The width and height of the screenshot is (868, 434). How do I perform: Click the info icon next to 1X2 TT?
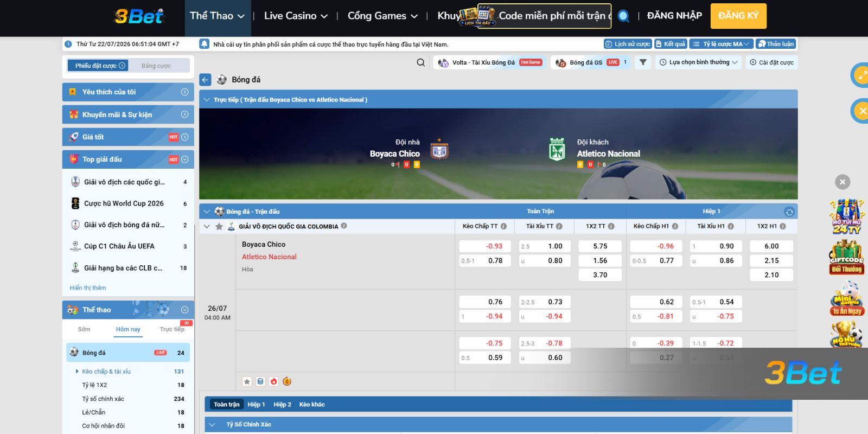tap(611, 226)
